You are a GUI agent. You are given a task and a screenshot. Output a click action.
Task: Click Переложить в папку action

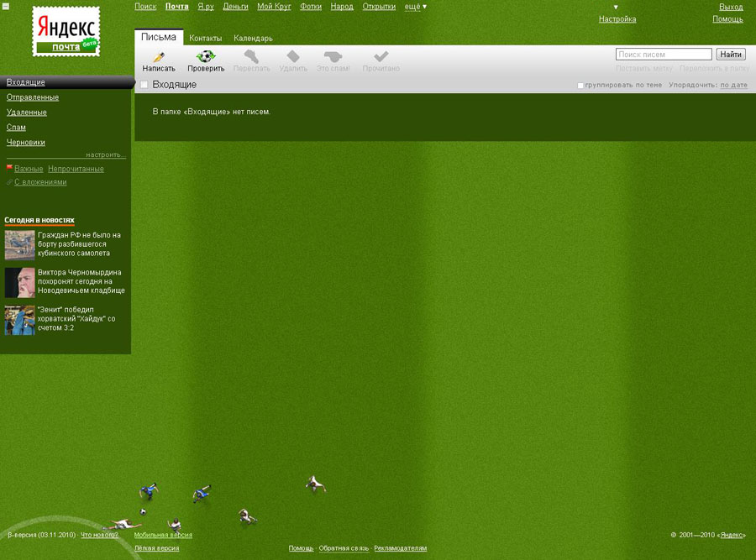(x=715, y=69)
